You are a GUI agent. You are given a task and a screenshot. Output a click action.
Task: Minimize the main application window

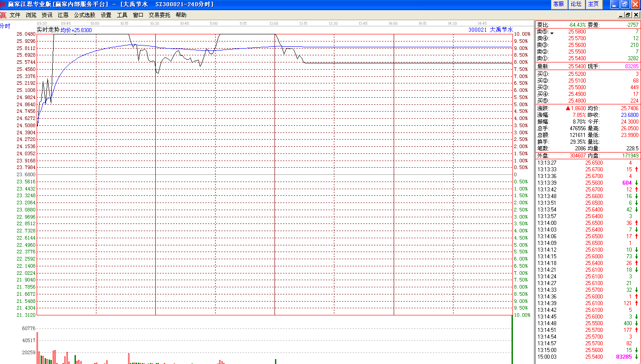pyautogui.click(x=615, y=4)
